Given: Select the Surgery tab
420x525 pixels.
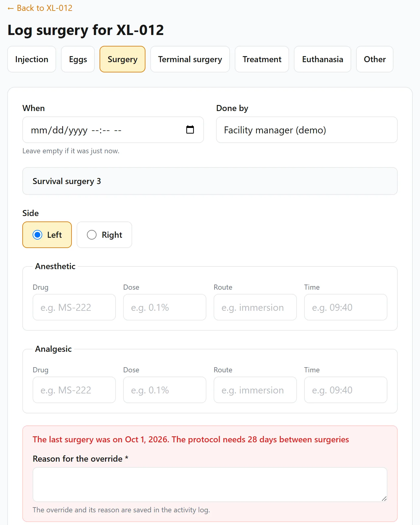Looking at the screenshot, I should tap(122, 59).
